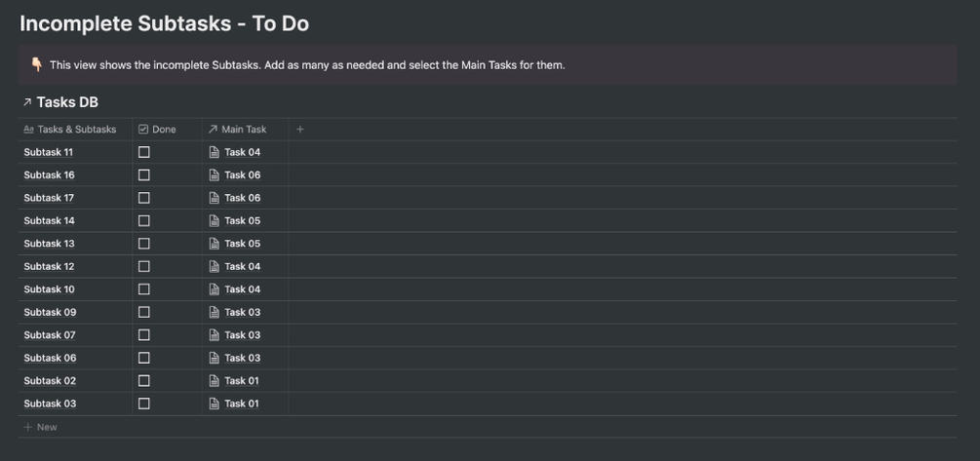
Task: Click page icon of Task 04 in Subtask 11 row
Action: coord(215,152)
